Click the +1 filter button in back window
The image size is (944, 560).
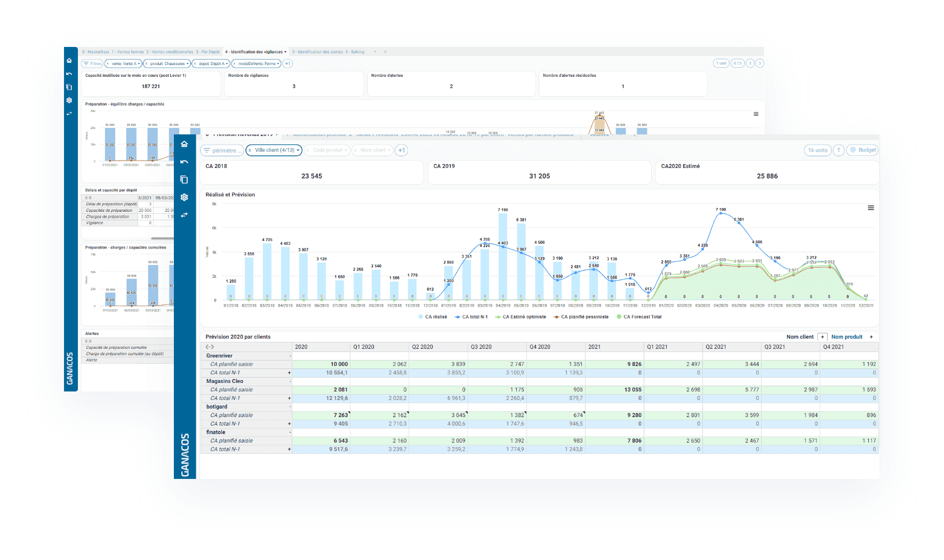point(287,63)
